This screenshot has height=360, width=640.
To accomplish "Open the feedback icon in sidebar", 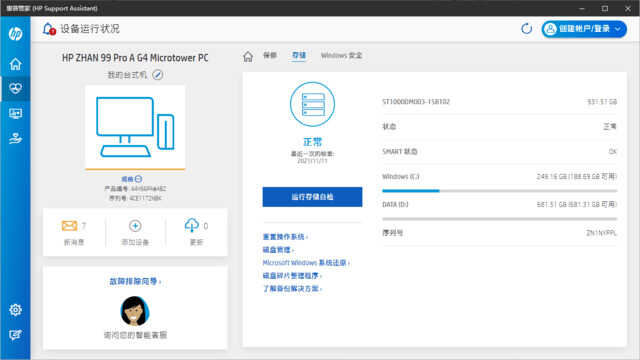I will (x=16, y=335).
